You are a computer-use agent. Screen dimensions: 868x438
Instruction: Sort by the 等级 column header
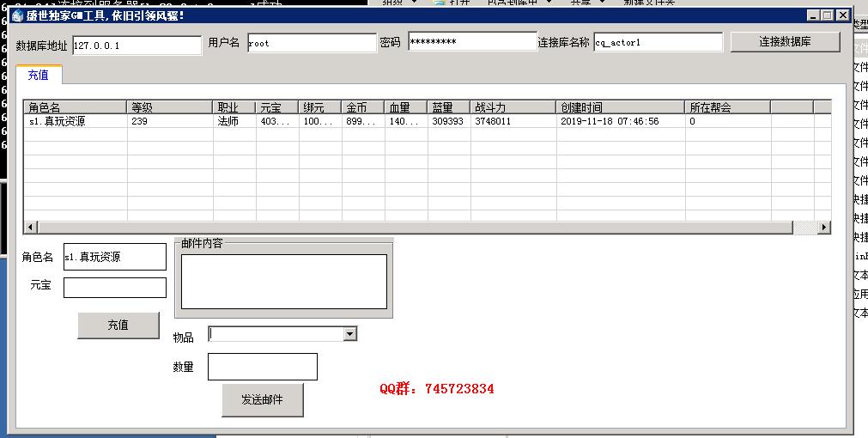(x=169, y=107)
